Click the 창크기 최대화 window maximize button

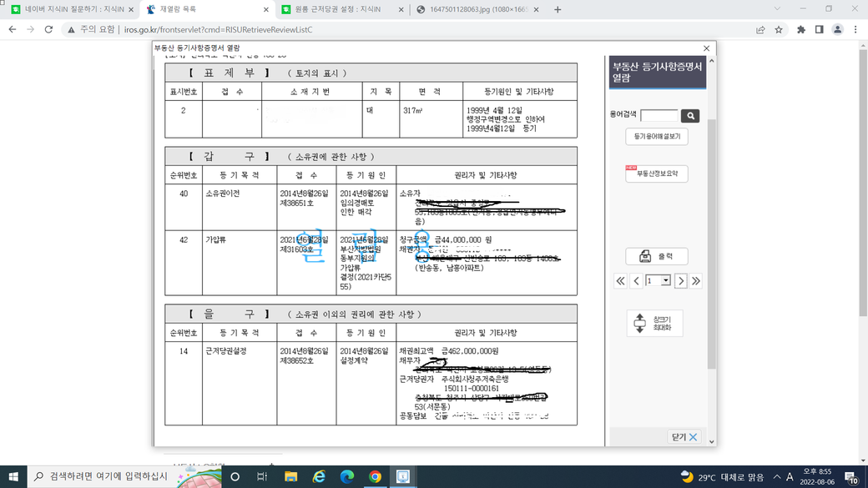tap(655, 323)
